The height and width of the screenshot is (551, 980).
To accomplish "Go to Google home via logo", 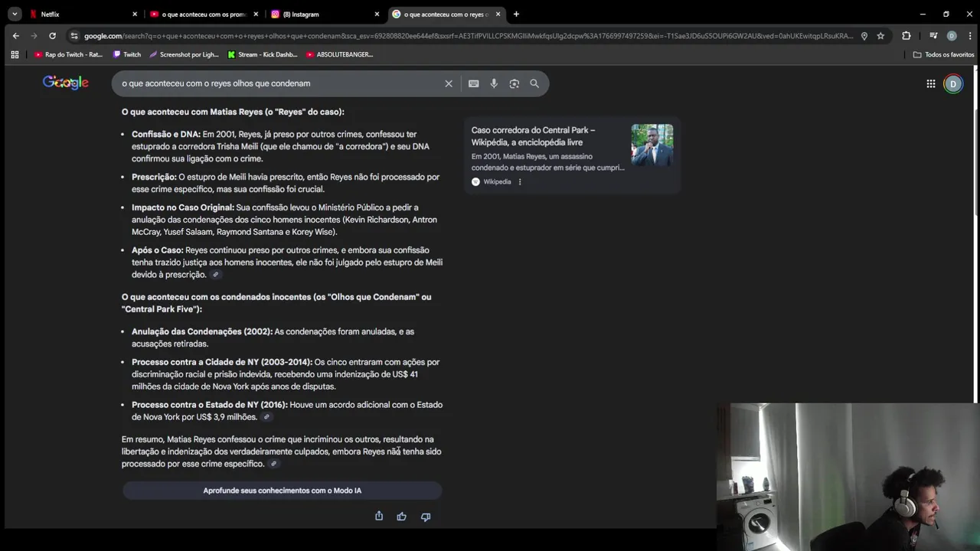I will pyautogui.click(x=65, y=83).
